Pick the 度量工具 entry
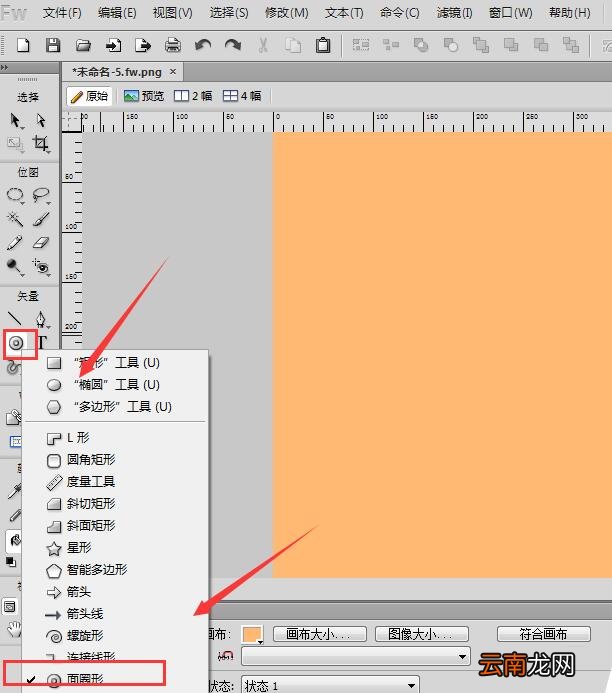This screenshot has height=693, width=612. (115, 482)
